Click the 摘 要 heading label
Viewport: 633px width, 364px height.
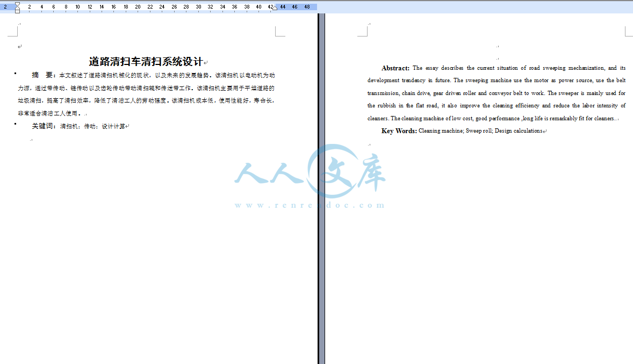pyautogui.click(x=43, y=75)
